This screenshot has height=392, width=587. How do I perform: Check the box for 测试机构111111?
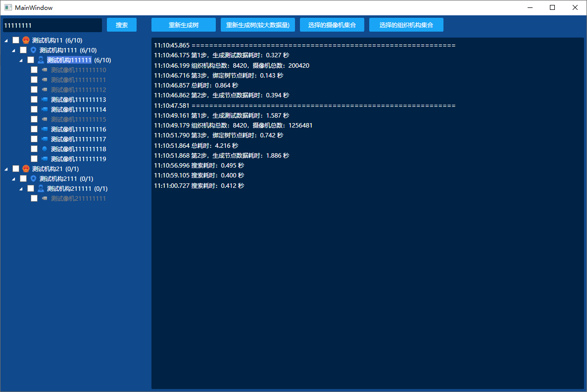click(x=31, y=60)
